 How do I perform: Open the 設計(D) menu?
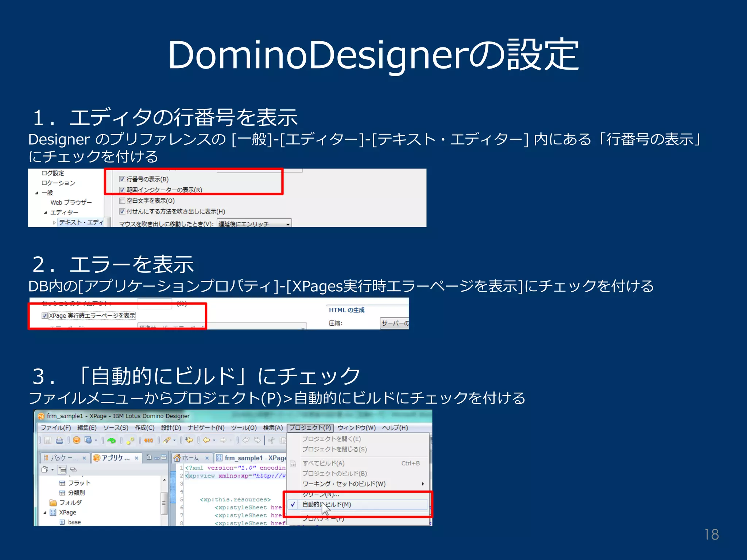pos(171,428)
